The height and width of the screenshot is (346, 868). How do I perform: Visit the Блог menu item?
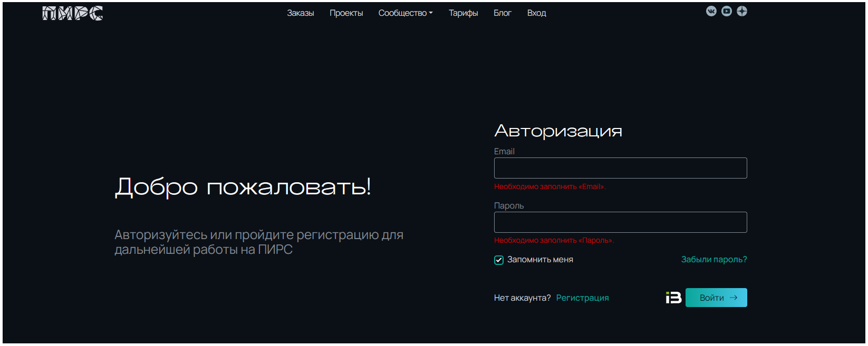click(x=503, y=13)
